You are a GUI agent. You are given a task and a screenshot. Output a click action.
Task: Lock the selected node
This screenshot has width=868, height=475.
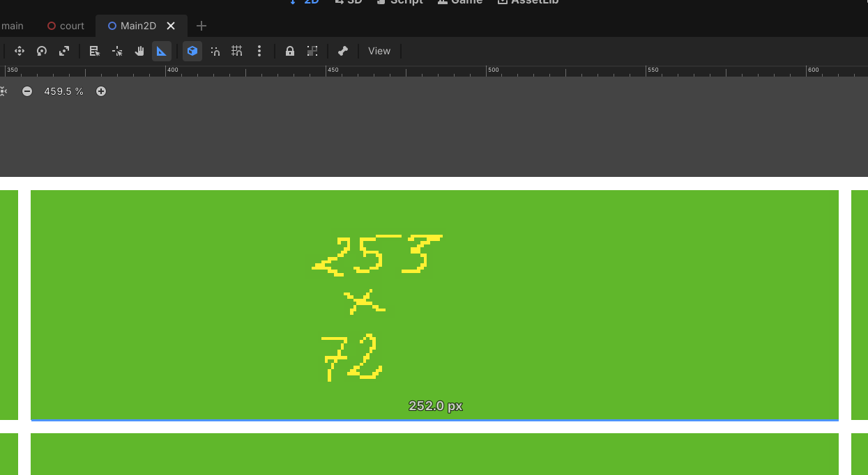(290, 51)
